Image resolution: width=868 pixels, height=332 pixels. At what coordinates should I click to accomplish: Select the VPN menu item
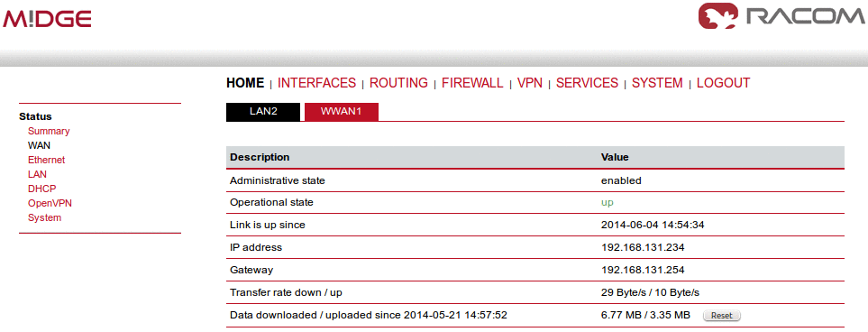pos(530,83)
